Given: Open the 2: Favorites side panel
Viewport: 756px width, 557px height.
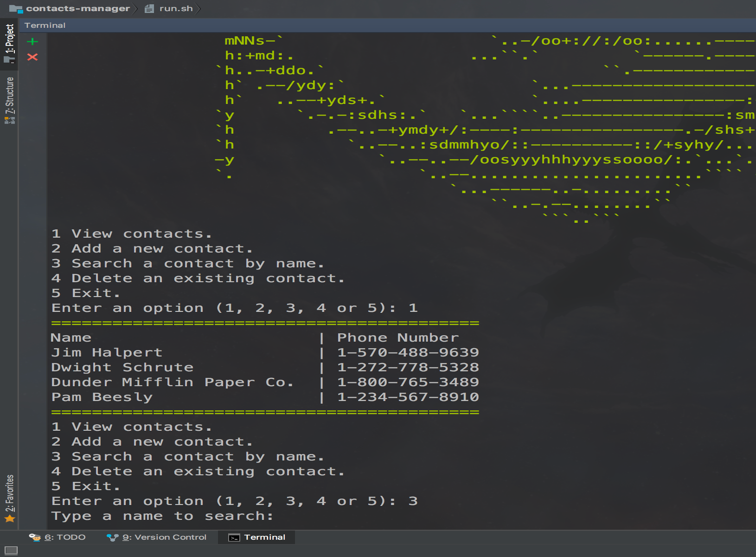Looking at the screenshot, I should click(9, 499).
